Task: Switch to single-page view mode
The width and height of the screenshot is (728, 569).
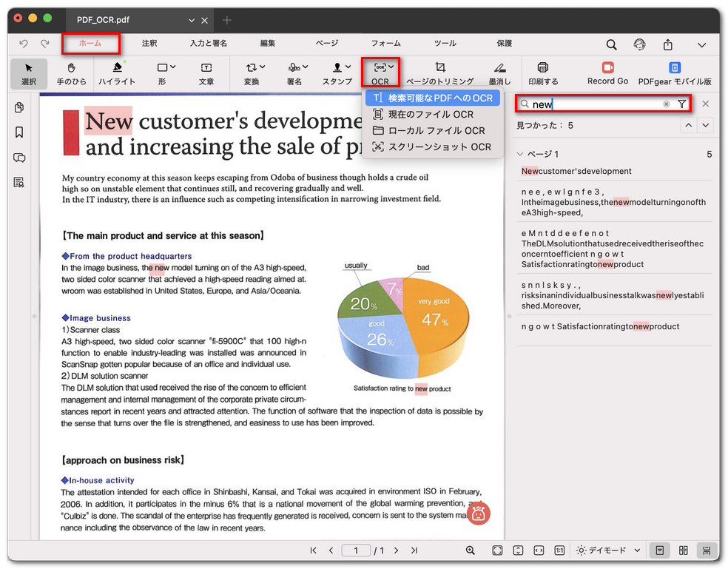Action: (x=658, y=551)
